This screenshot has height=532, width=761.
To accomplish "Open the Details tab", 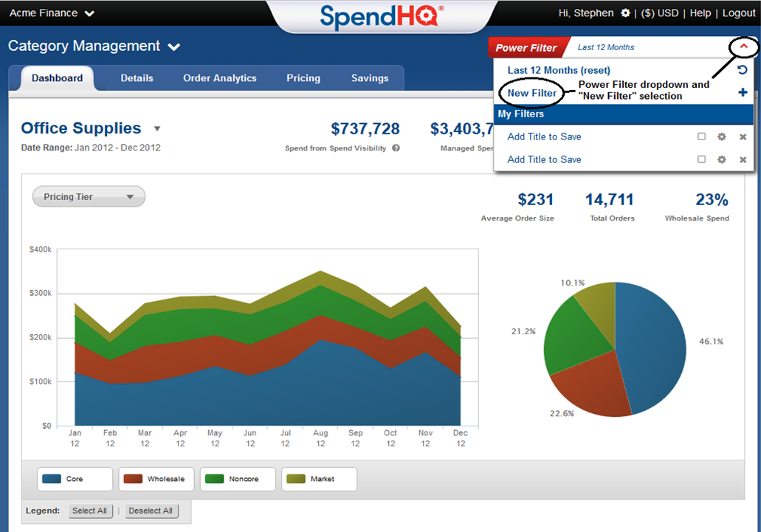I will pos(137,78).
